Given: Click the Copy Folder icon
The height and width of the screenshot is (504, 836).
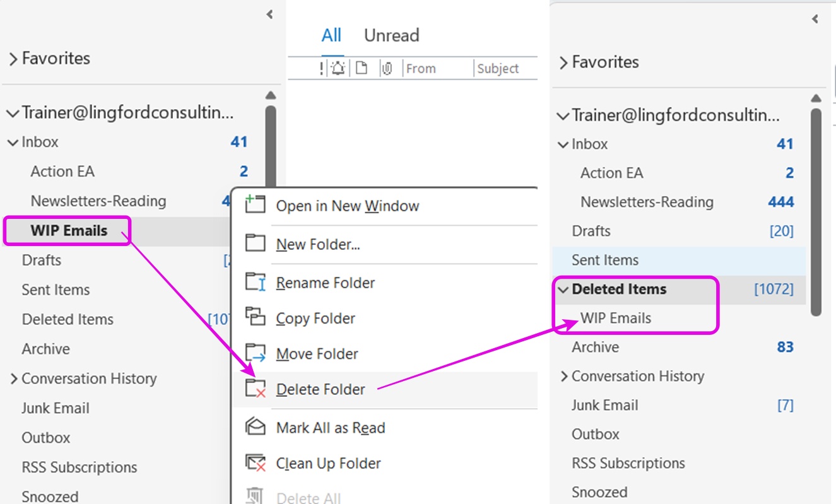Looking at the screenshot, I should coord(255,317).
